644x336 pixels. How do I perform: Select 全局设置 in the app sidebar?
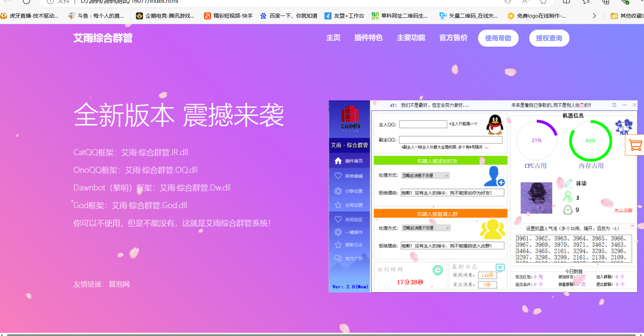click(x=349, y=205)
